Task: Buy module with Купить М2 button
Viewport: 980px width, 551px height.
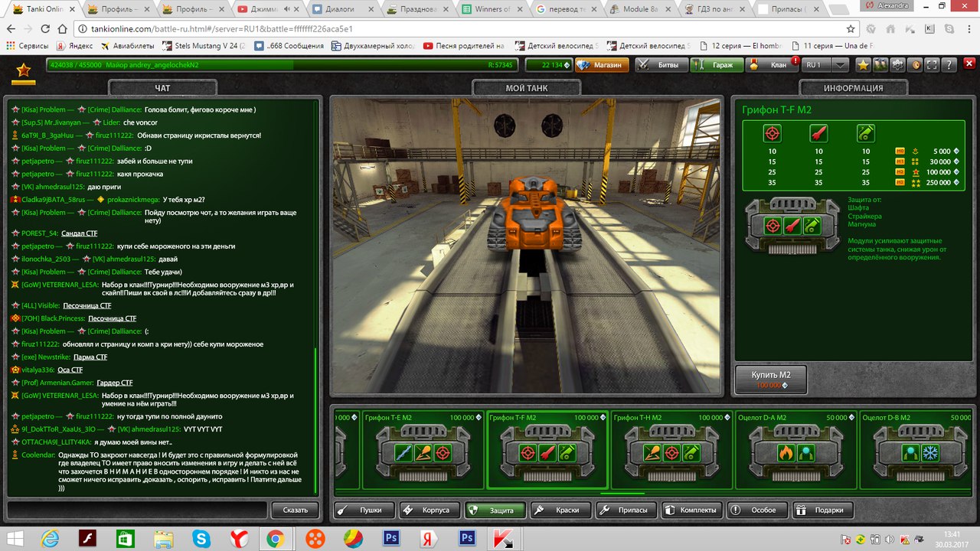Action: 770,380
